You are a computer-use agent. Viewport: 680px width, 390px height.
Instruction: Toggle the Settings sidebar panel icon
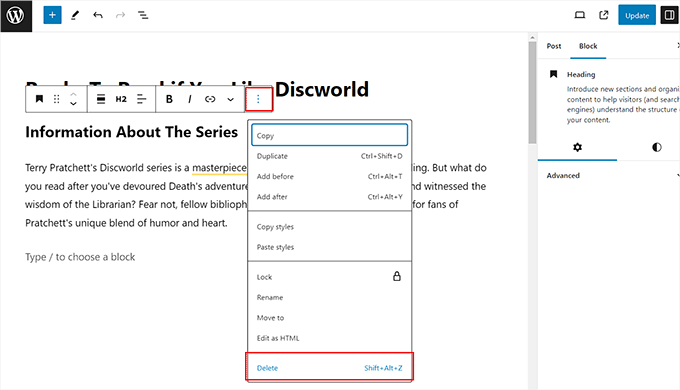pos(669,15)
